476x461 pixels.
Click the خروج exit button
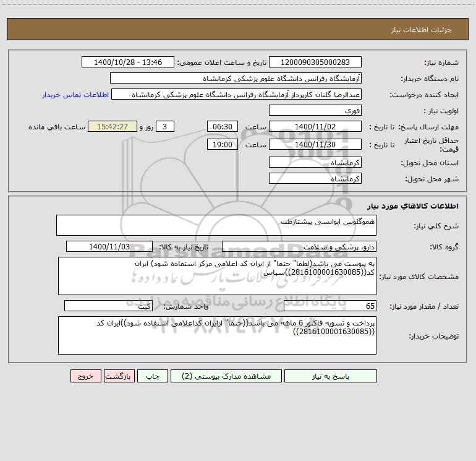[x=85, y=376]
